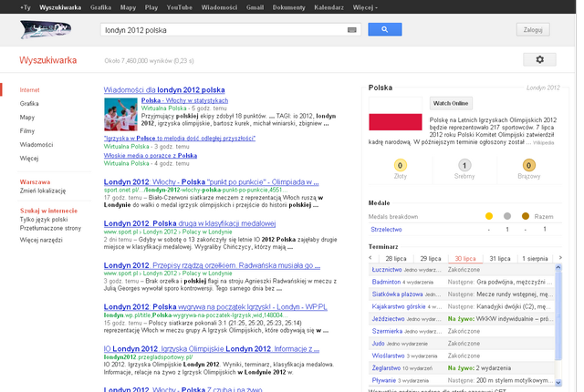The height and width of the screenshot is (392, 584).
Task: Show later dates in Terminarz
Action: [560, 257]
